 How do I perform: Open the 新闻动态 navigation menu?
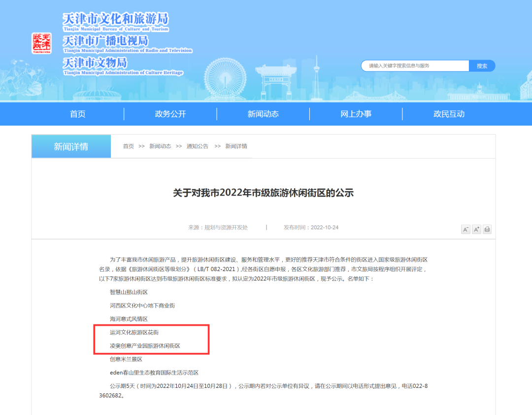tap(263, 114)
